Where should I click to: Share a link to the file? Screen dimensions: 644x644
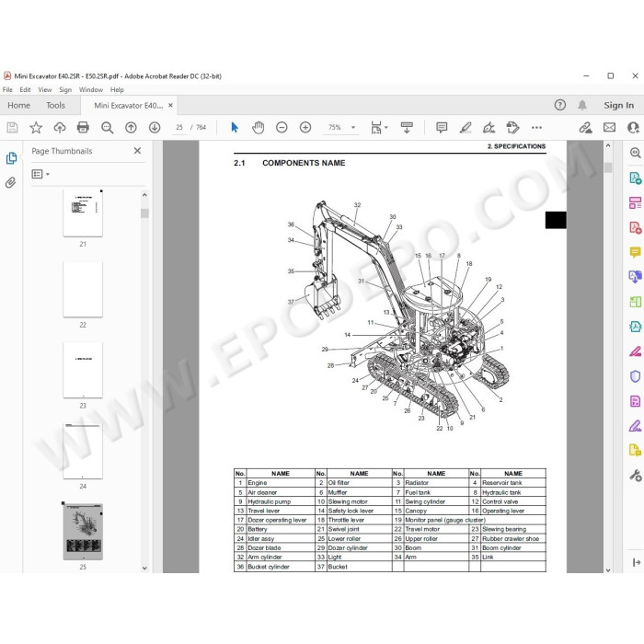tap(586, 128)
